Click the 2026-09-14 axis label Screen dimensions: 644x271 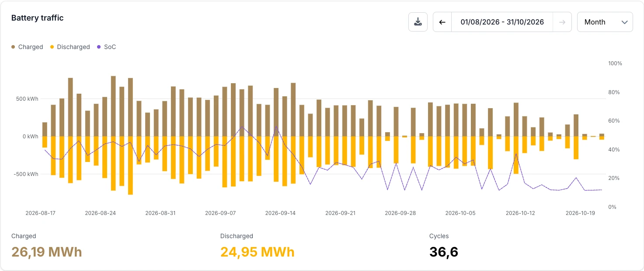(x=281, y=213)
